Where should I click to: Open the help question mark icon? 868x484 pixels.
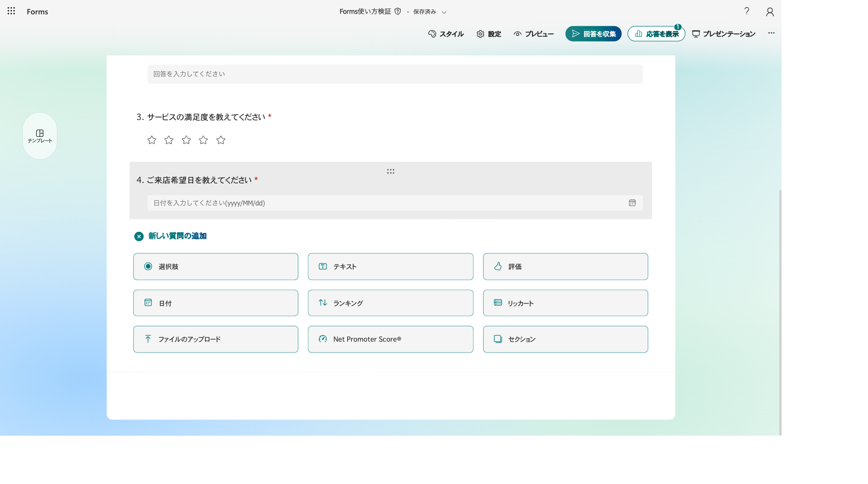pos(747,11)
